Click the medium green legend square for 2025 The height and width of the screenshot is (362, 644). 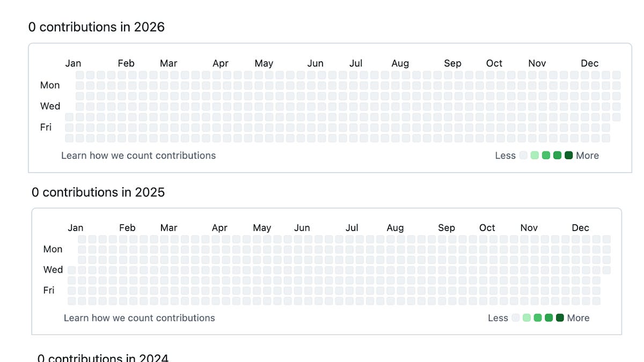[538, 317]
